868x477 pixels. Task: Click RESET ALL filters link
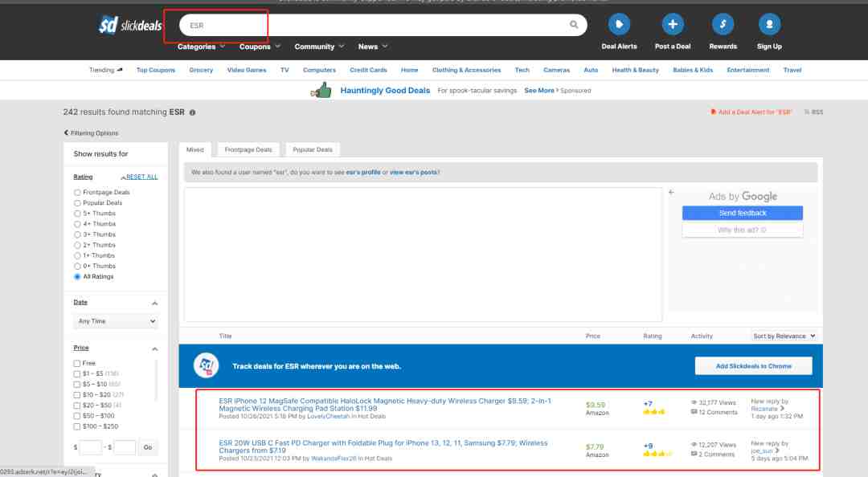pyautogui.click(x=141, y=177)
